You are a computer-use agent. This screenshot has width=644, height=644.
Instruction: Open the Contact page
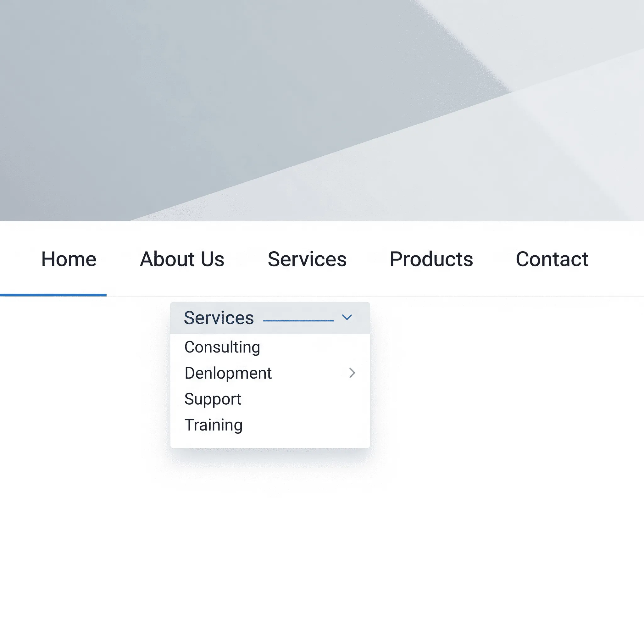coord(552,259)
